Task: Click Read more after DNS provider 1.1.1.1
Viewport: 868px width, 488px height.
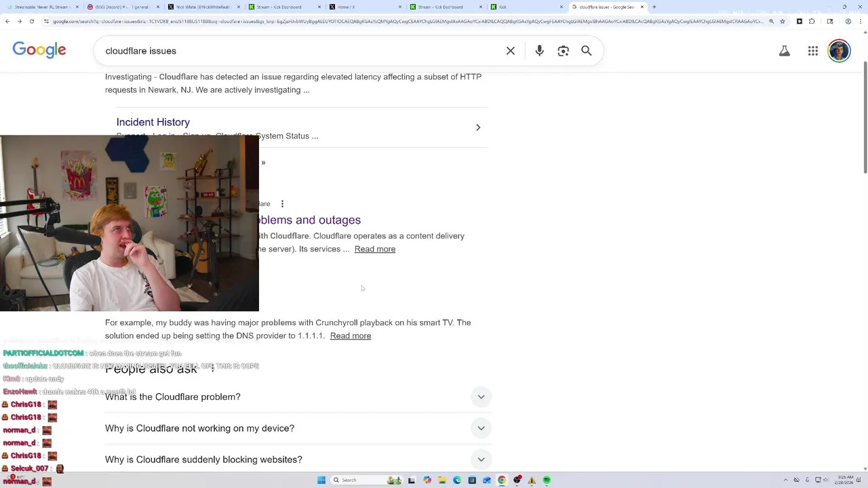Action: pyautogui.click(x=351, y=335)
